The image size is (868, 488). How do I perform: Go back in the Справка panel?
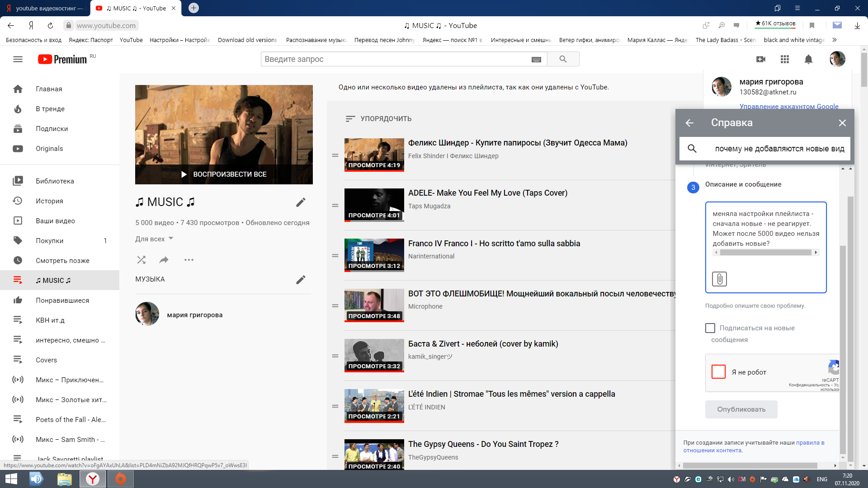click(x=689, y=123)
